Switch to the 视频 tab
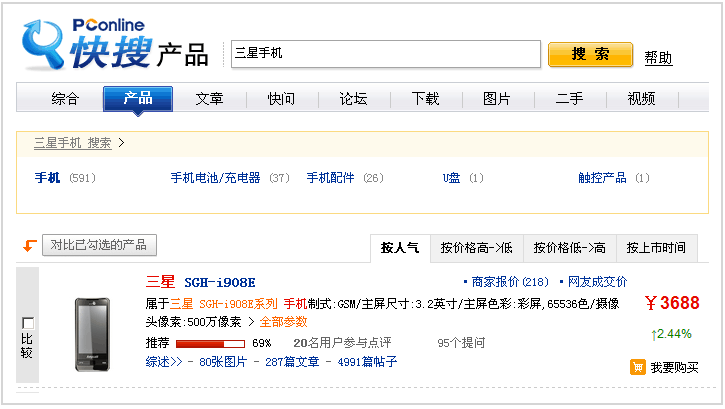 pyautogui.click(x=641, y=98)
